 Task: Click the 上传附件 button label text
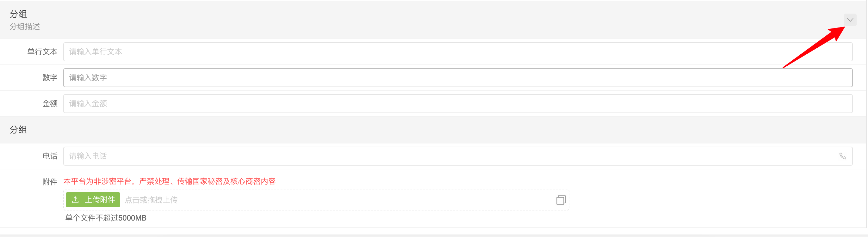[100, 200]
